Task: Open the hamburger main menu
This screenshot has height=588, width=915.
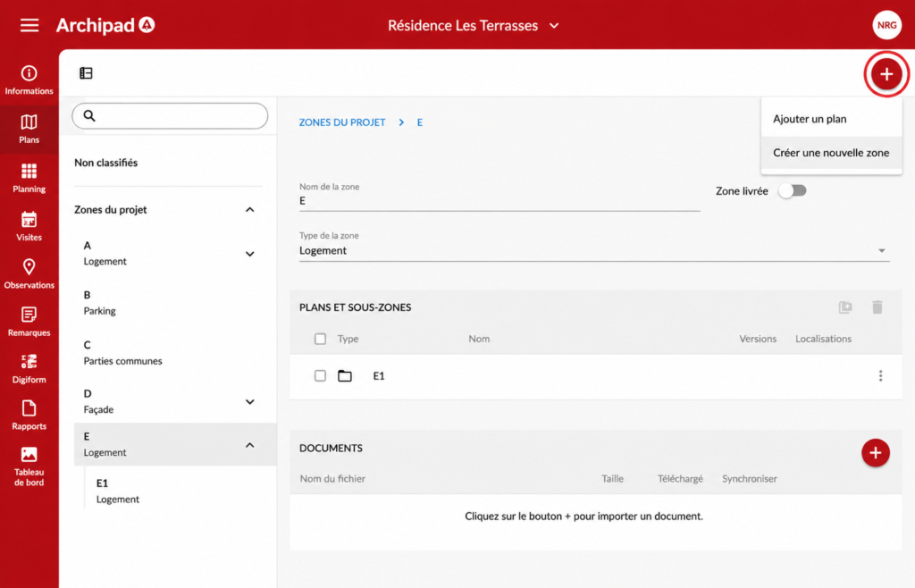Action: tap(29, 25)
